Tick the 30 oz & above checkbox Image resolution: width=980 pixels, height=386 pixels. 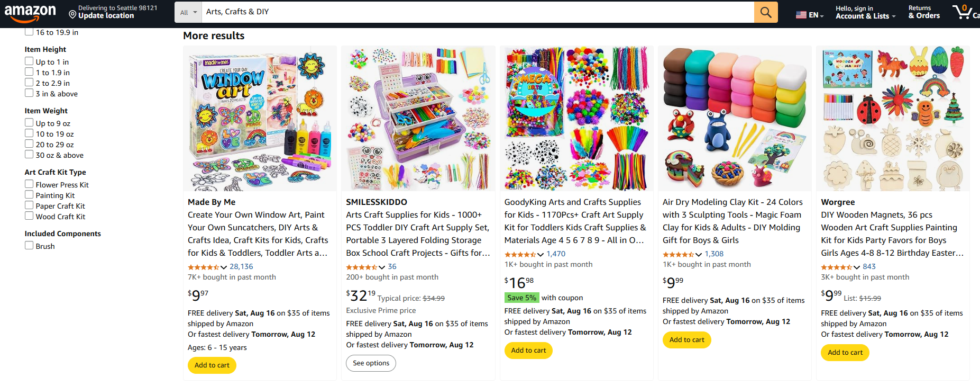[29, 155]
